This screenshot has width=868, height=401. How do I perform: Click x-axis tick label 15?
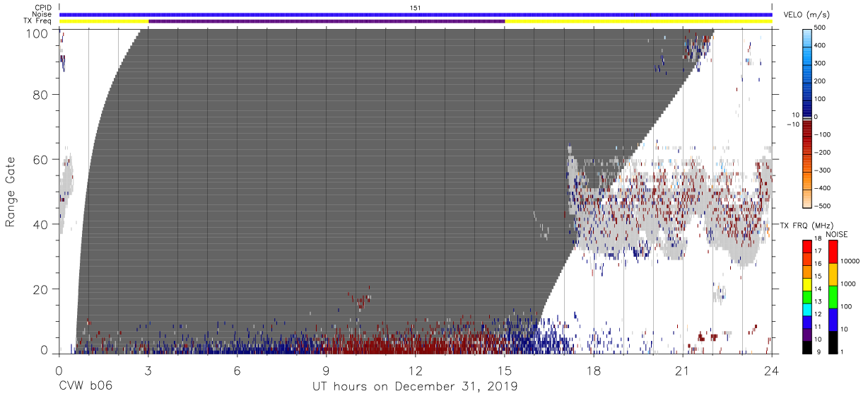pyautogui.click(x=505, y=371)
